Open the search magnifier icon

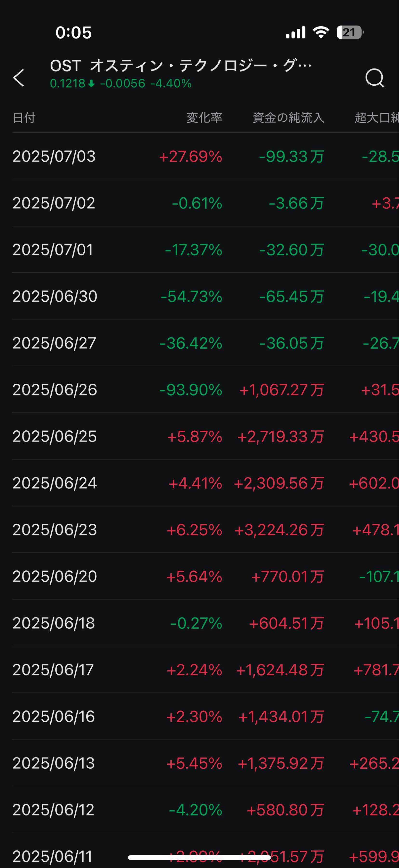click(x=374, y=78)
